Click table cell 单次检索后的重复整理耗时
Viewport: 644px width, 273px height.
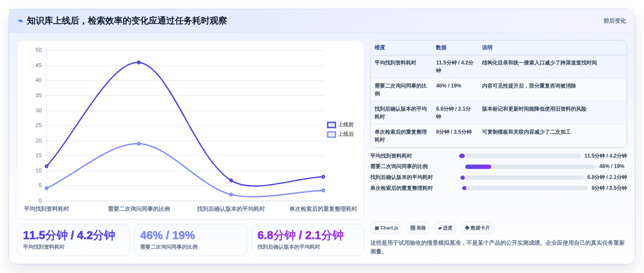tap(401, 136)
